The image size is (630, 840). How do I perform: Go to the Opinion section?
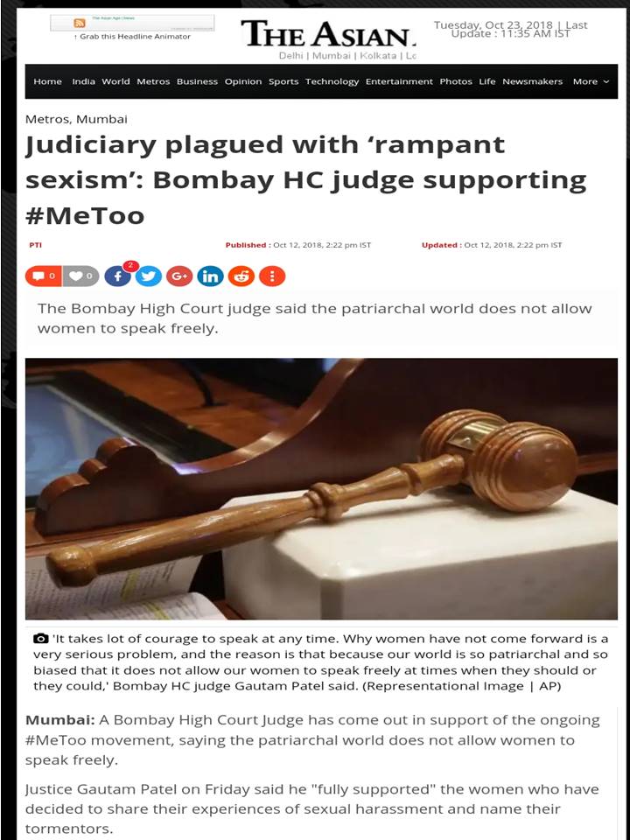click(243, 81)
